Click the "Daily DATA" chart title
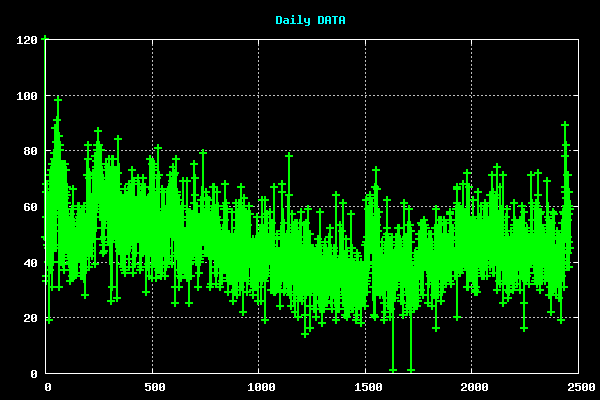 tap(310, 20)
